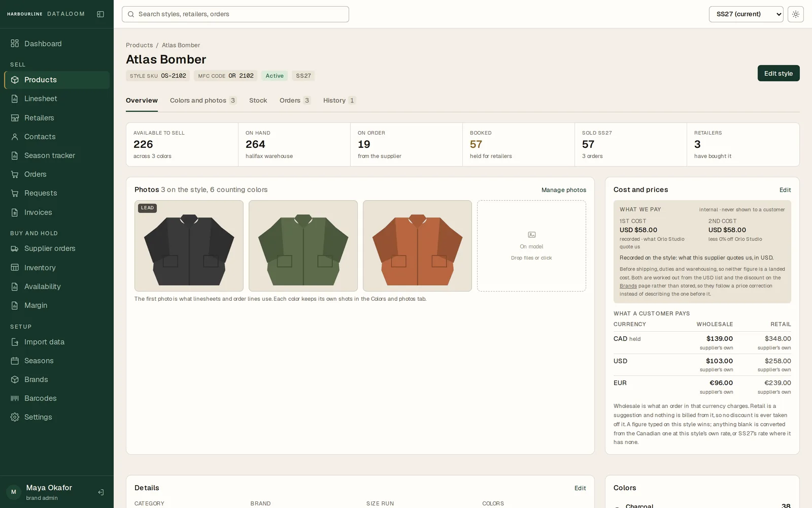Open Import data icon
The image size is (812, 508).
[x=15, y=342]
